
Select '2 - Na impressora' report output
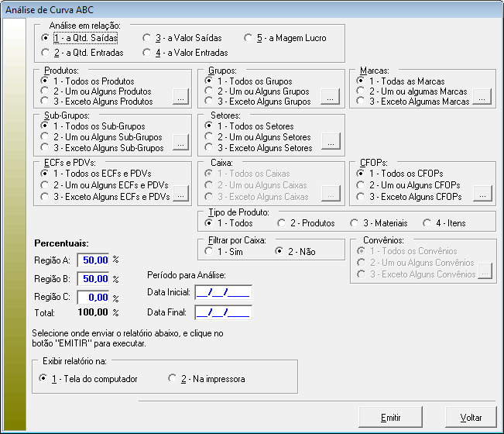(173, 379)
